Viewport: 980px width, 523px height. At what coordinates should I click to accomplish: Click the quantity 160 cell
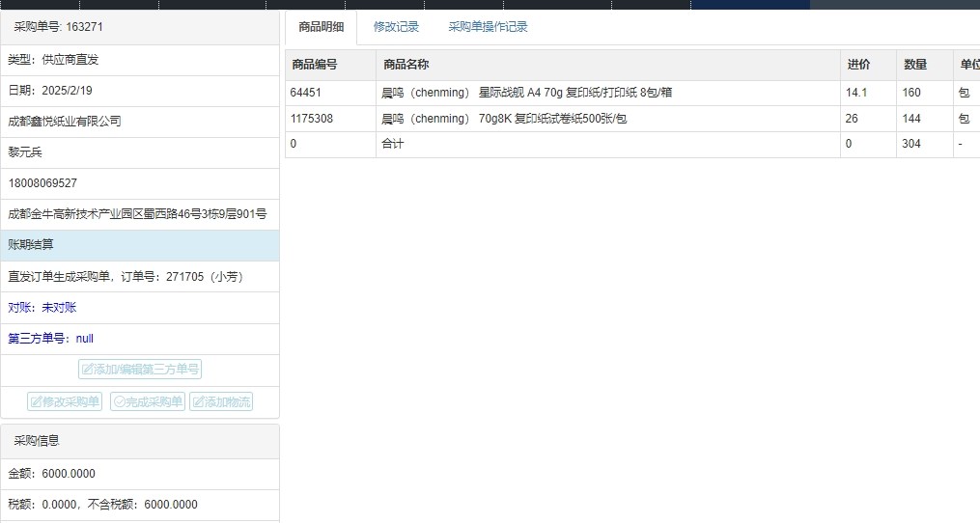tap(924, 93)
